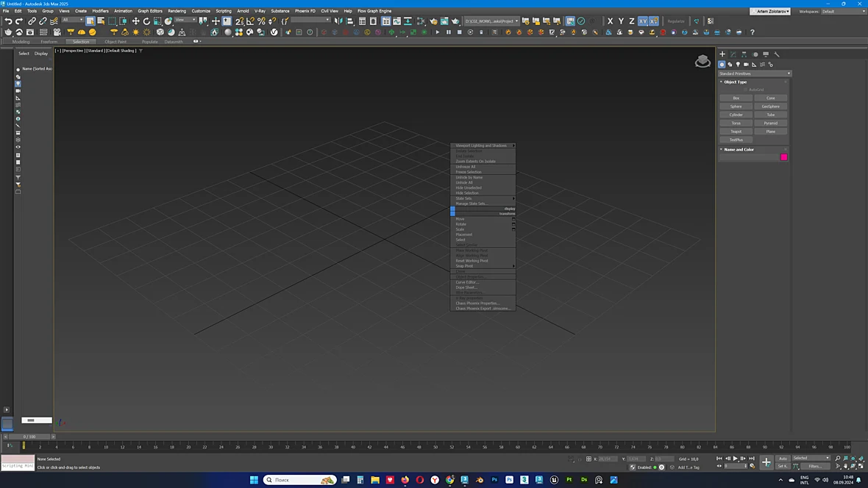Open the Standard Primitives dropdown
The width and height of the screenshot is (868, 488).
click(755, 73)
